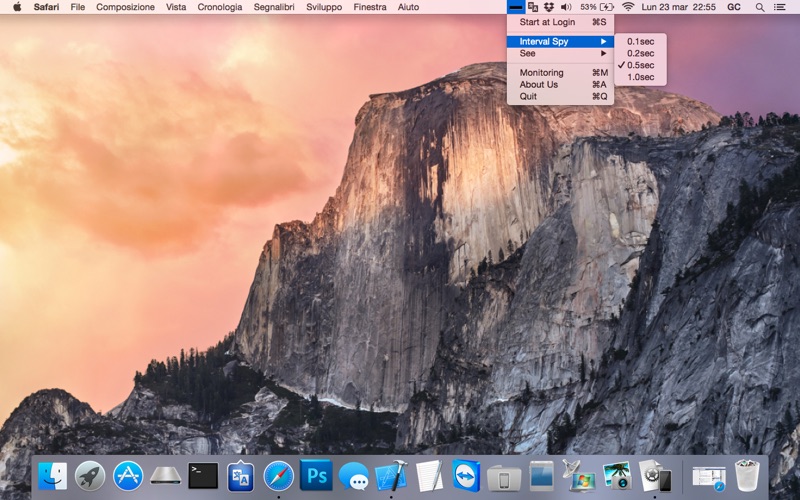The height and width of the screenshot is (500, 800).
Task: Launch TeamViewer from the Dock
Action: click(466, 476)
